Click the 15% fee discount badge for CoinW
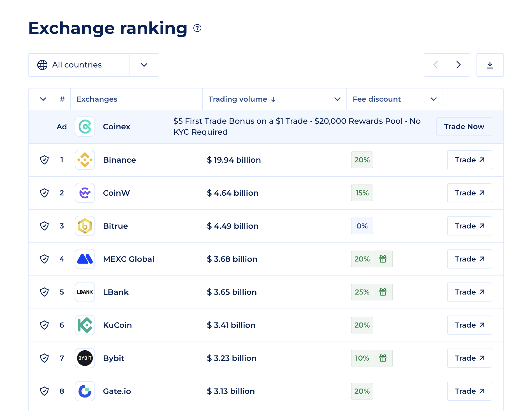The width and height of the screenshot is (532, 411). click(362, 193)
